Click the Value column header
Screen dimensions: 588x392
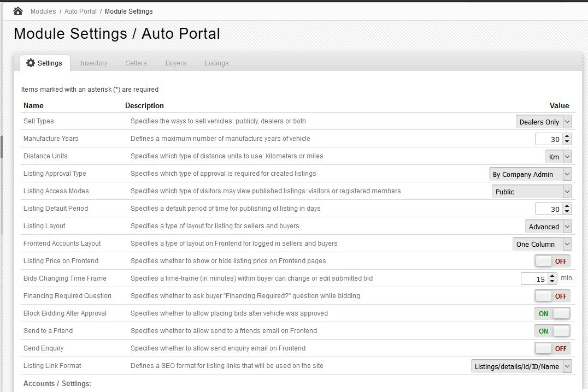click(x=559, y=106)
